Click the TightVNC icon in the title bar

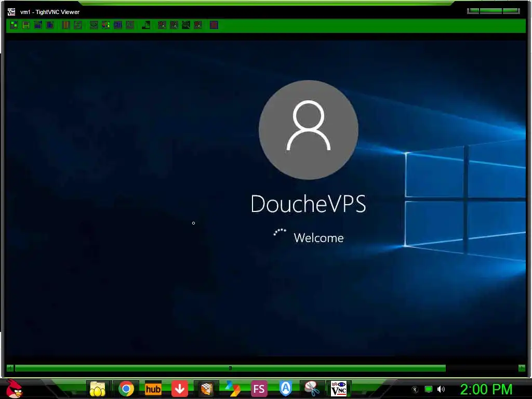point(11,12)
